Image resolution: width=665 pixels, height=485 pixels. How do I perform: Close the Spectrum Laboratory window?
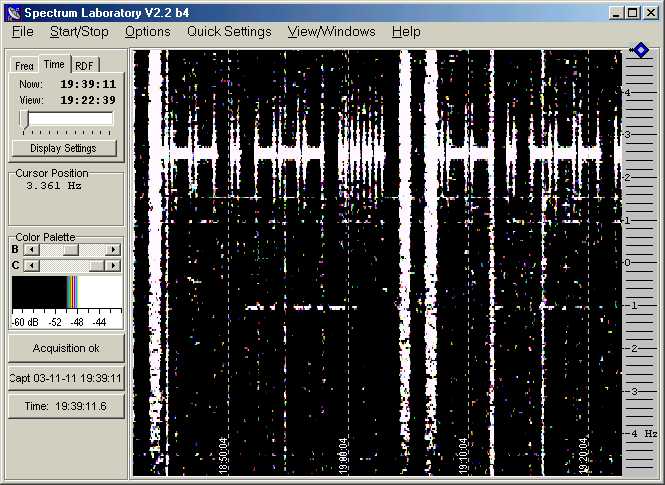pos(650,13)
